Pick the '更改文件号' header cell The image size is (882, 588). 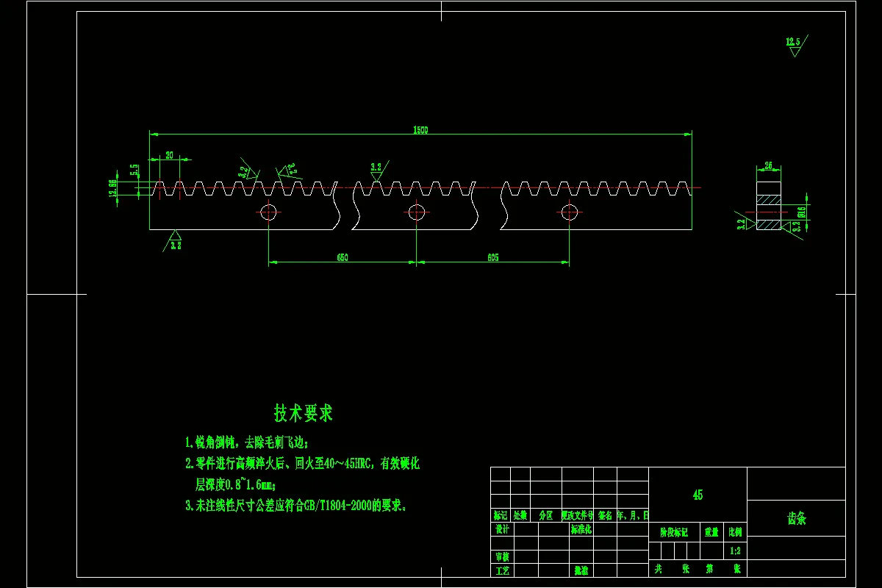click(x=577, y=516)
